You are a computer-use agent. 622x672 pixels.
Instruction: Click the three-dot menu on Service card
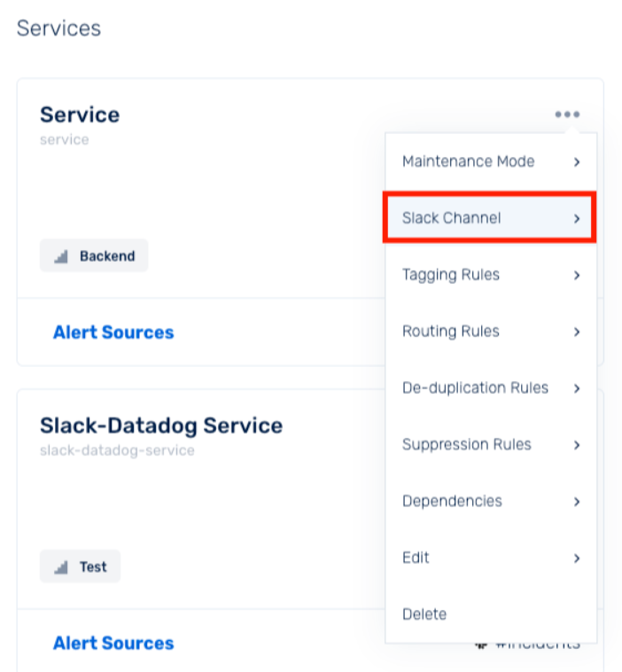pyautogui.click(x=567, y=114)
